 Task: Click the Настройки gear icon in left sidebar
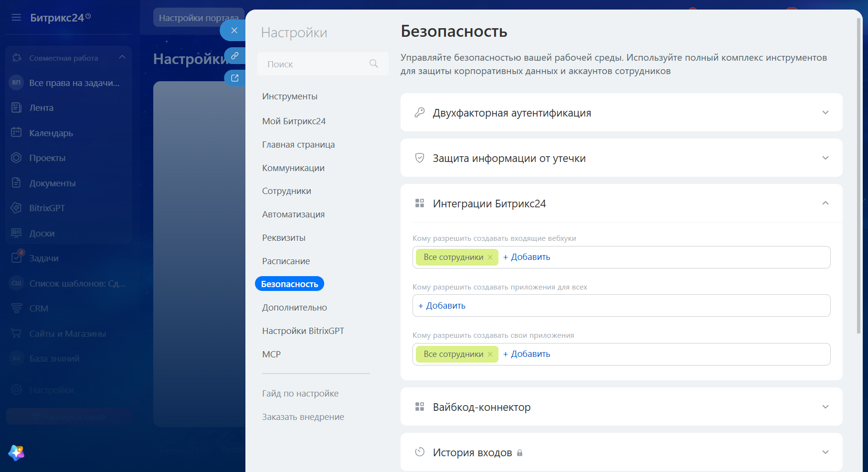pos(16,390)
